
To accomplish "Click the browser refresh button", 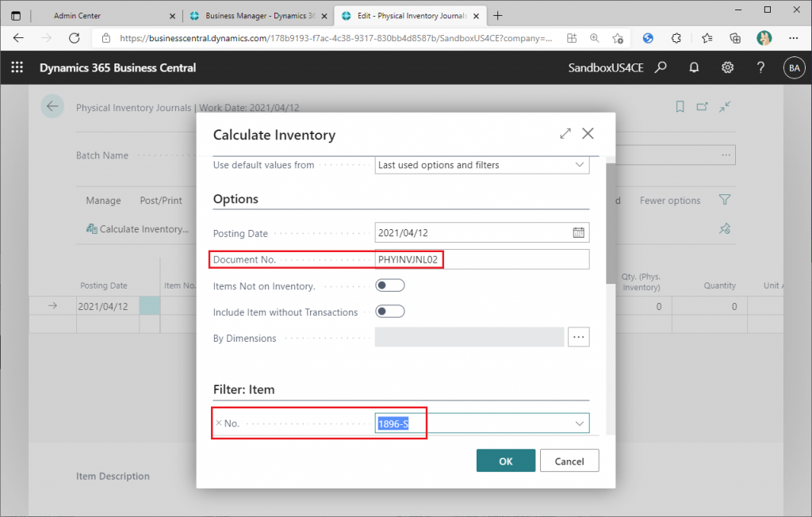I will point(75,38).
